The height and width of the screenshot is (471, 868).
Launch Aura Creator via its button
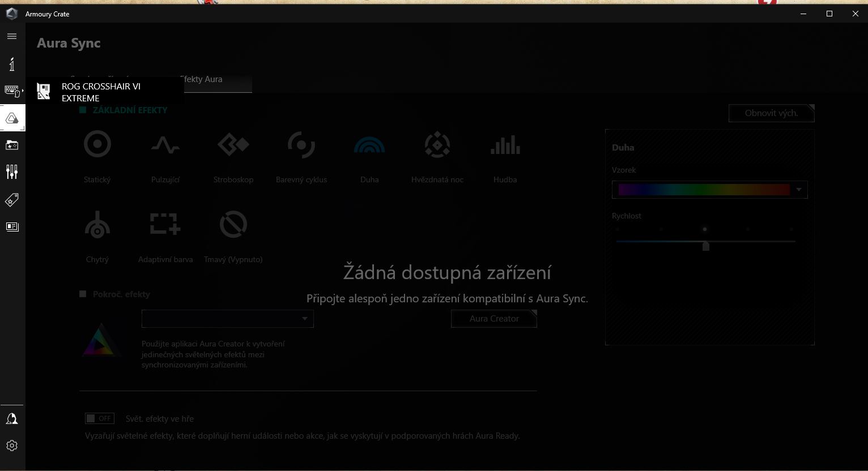(494, 319)
